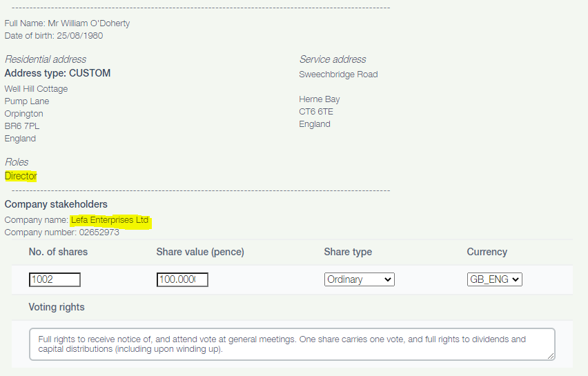The height and width of the screenshot is (376, 588).
Task: Click the No. of shares field containing 1002
Action: [x=55, y=279]
